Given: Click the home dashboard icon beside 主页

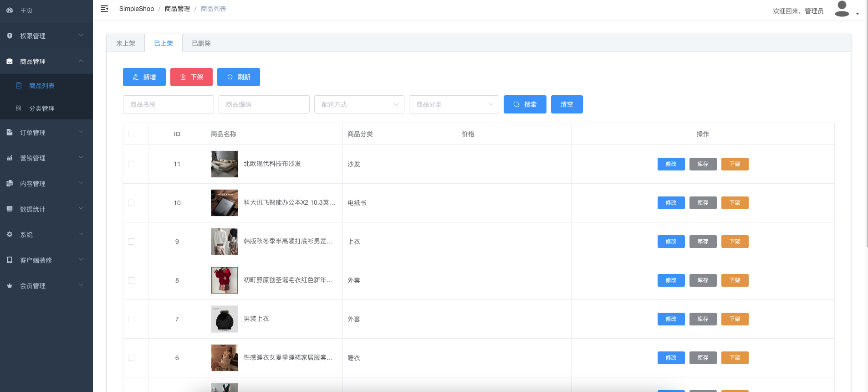Looking at the screenshot, I should click(10, 10).
